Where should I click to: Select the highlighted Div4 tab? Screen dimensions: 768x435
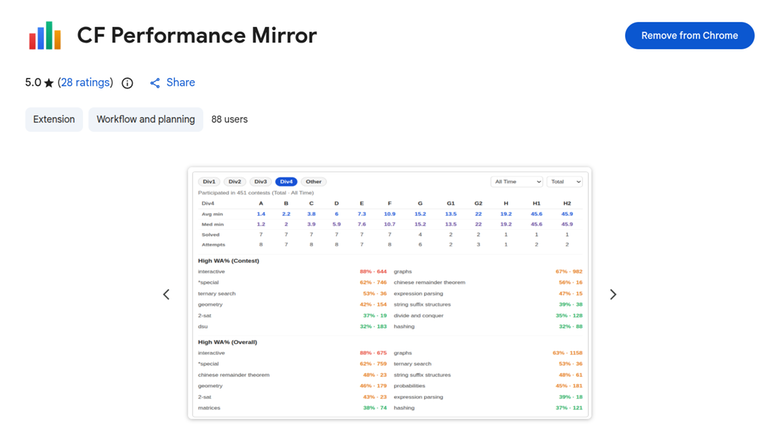pyautogui.click(x=286, y=182)
